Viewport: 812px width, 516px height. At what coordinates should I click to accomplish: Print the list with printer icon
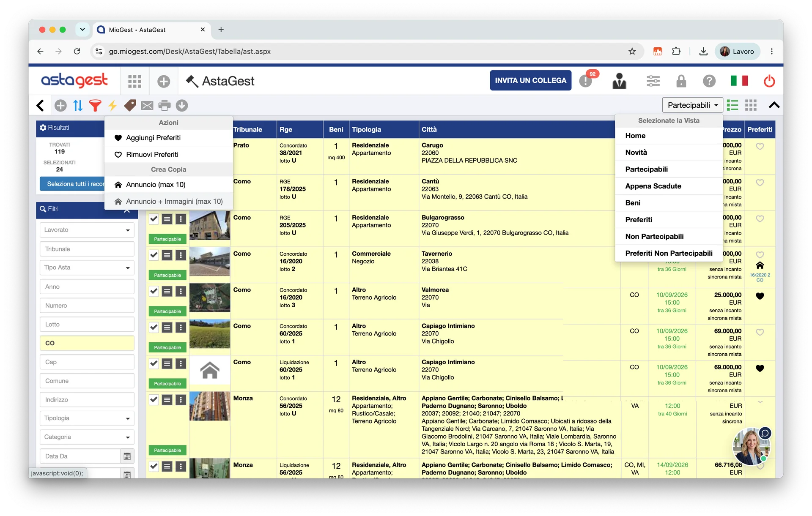(165, 105)
